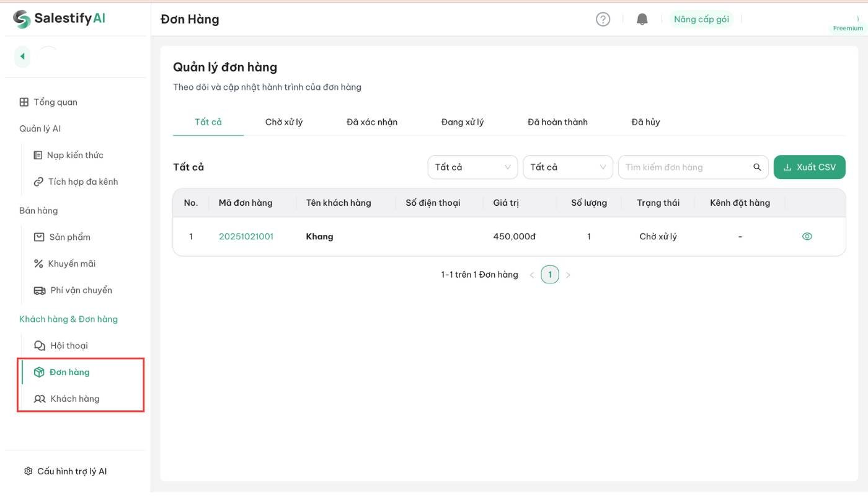868x496 pixels.
Task: Open the first Tất cả filter dropdown
Action: pyautogui.click(x=472, y=167)
